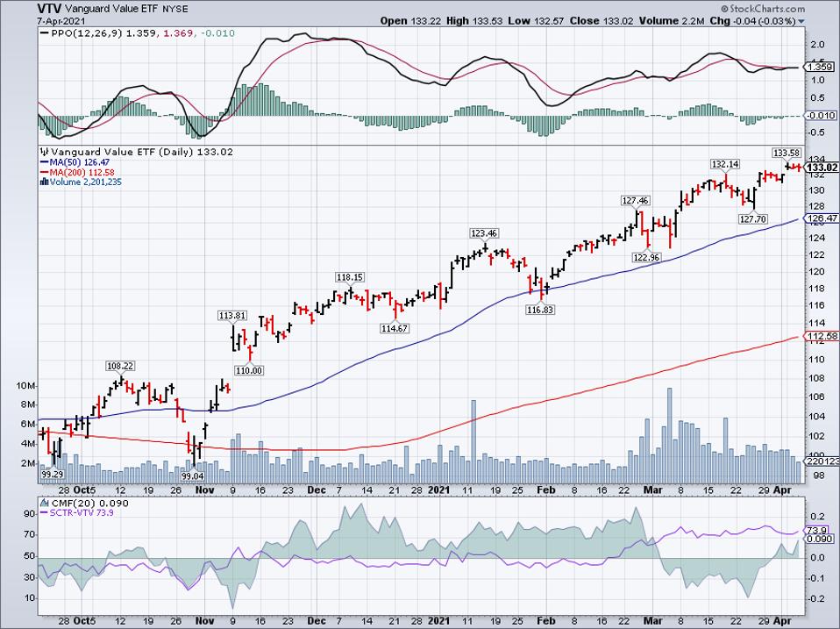Click the tall volume spike bar in mid-January
This screenshot has height=629, width=840.
point(473,441)
